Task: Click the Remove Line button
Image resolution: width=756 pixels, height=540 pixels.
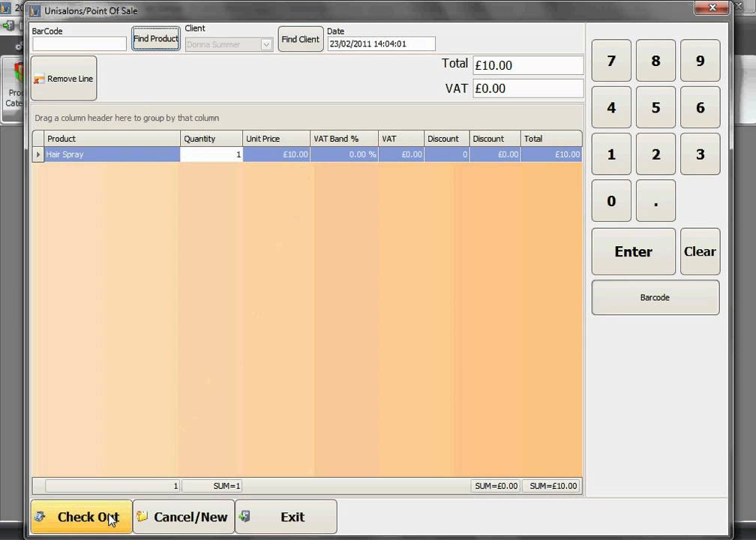Action: 64,79
